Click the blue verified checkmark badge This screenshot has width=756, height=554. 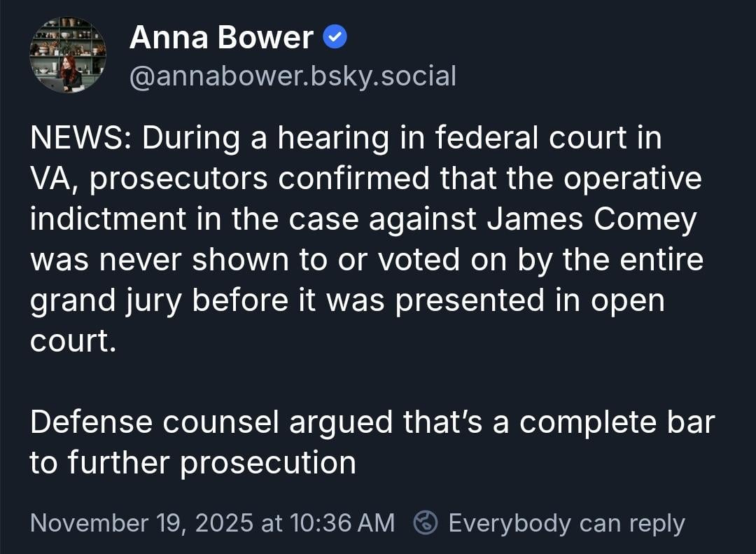[x=335, y=38]
